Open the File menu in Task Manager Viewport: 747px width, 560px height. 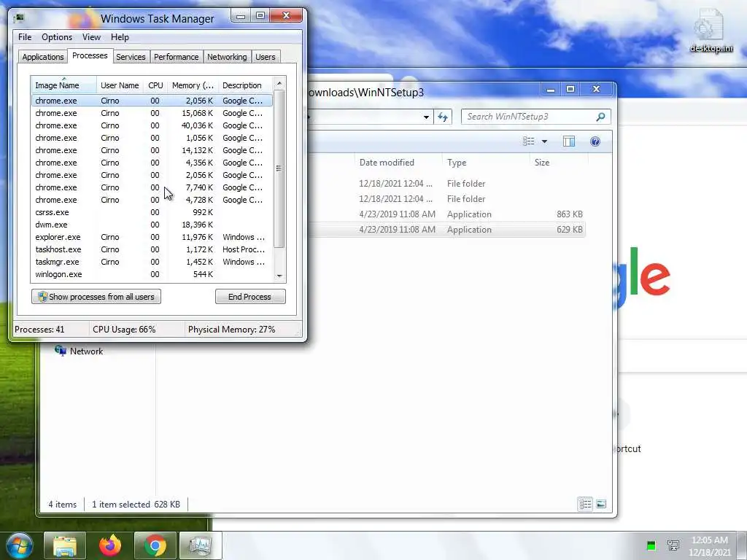pyautogui.click(x=25, y=37)
